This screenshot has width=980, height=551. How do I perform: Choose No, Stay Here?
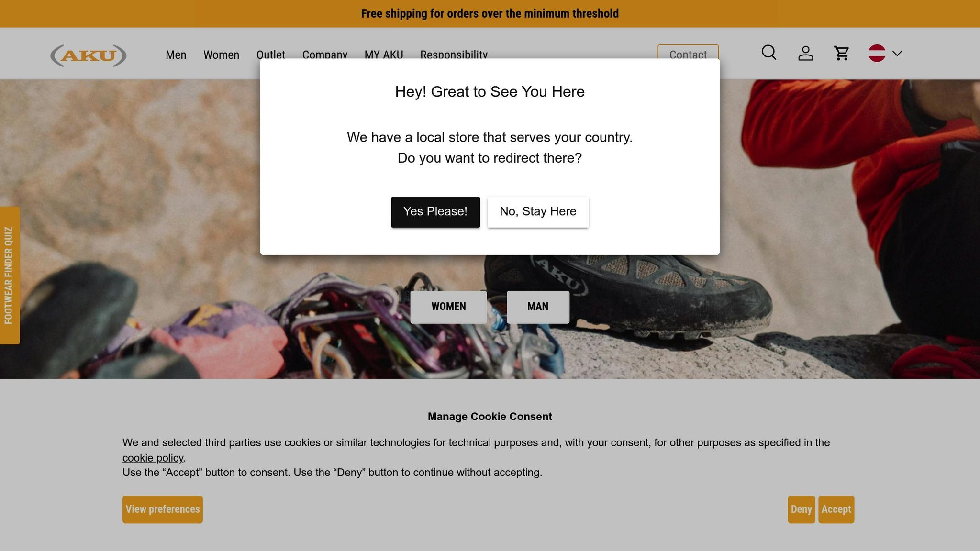(x=538, y=212)
